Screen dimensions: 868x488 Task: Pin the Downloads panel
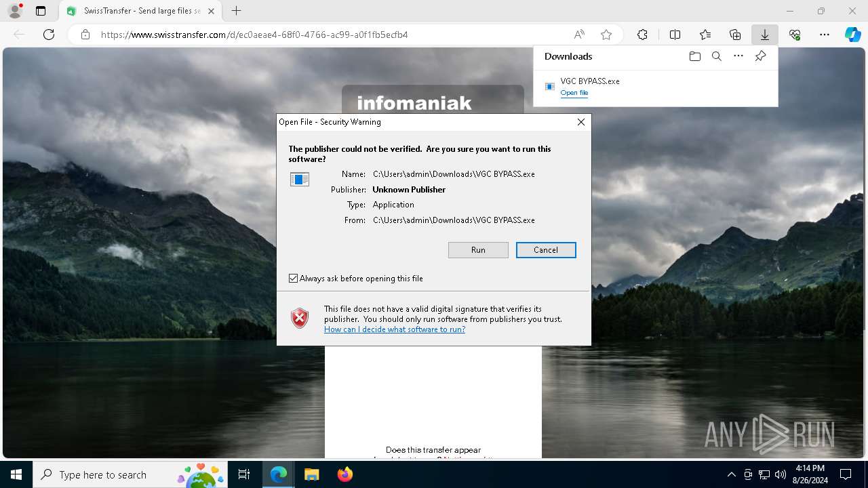click(x=760, y=56)
